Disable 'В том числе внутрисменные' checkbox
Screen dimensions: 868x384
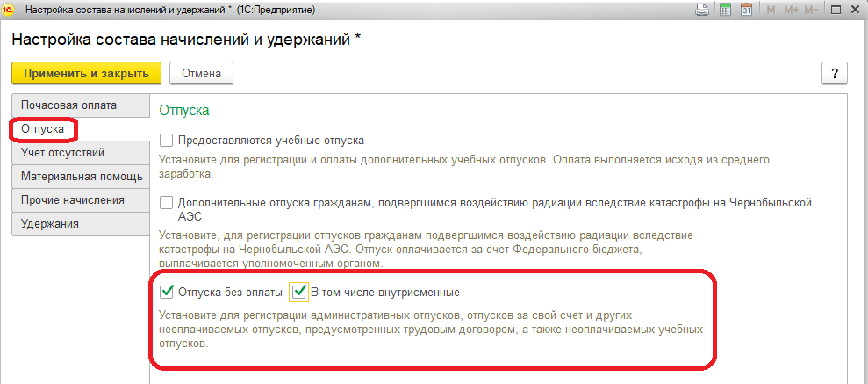pos(300,293)
